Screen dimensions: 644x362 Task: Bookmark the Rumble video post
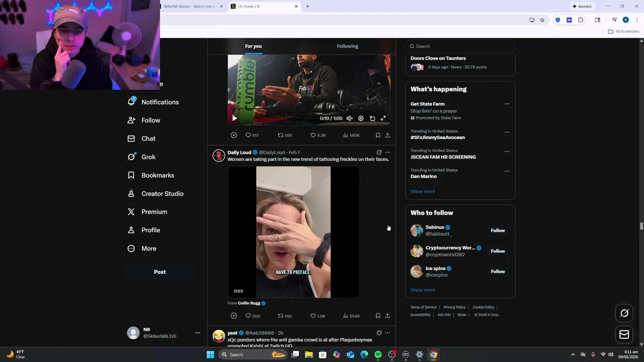378,135
